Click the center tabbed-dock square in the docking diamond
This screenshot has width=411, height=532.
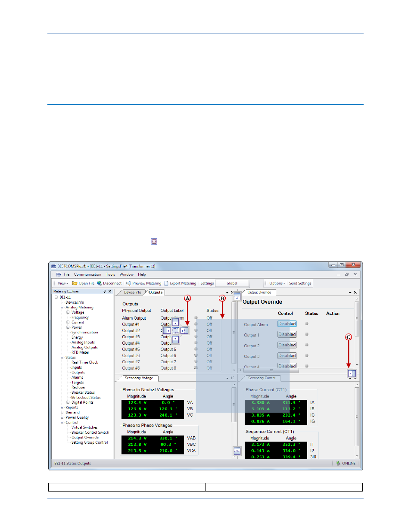coord(175,331)
